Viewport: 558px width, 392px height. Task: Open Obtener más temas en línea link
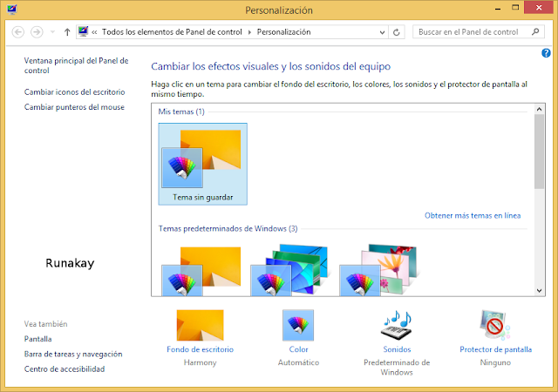pos(473,215)
